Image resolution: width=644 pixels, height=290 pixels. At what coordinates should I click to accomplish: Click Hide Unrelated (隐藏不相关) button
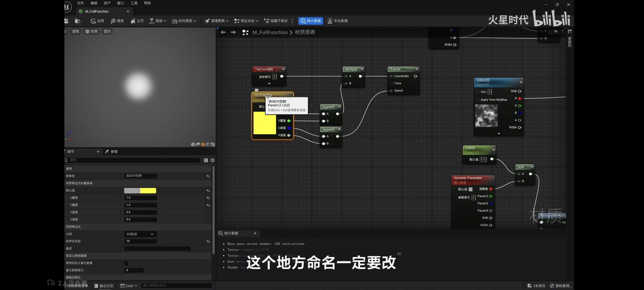point(276,21)
